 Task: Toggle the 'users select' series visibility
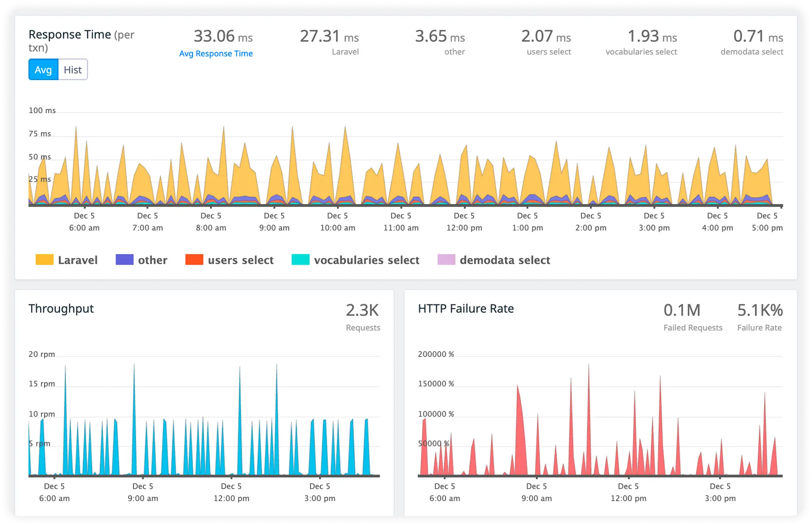click(241, 260)
